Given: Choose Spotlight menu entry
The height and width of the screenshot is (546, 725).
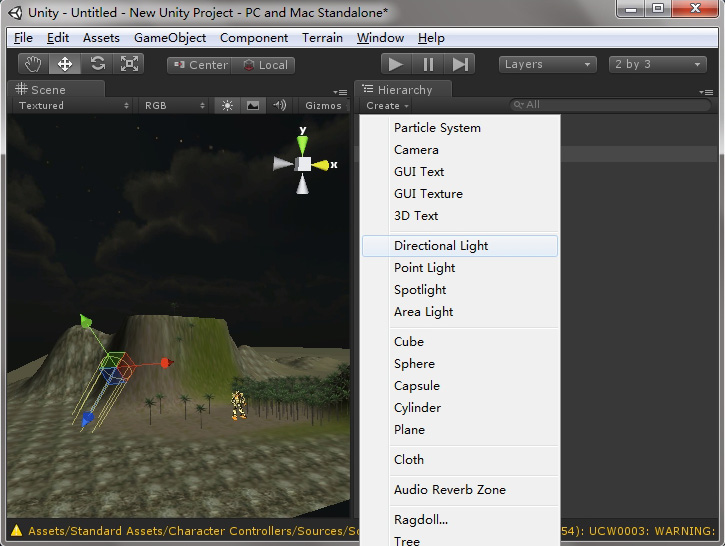Looking at the screenshot, I should (x=460, y=290).
